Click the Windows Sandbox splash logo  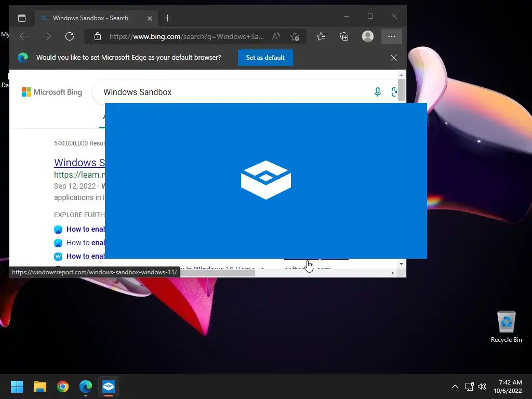click(266, 180)
